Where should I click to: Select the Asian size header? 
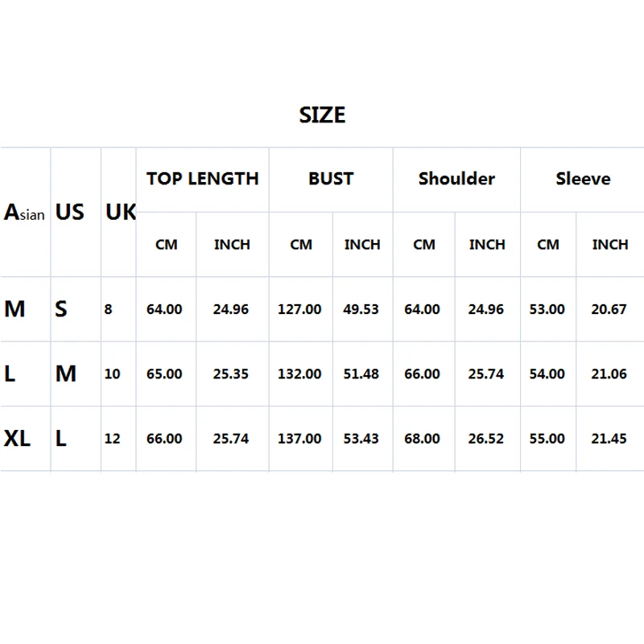[x=24, y=213]
